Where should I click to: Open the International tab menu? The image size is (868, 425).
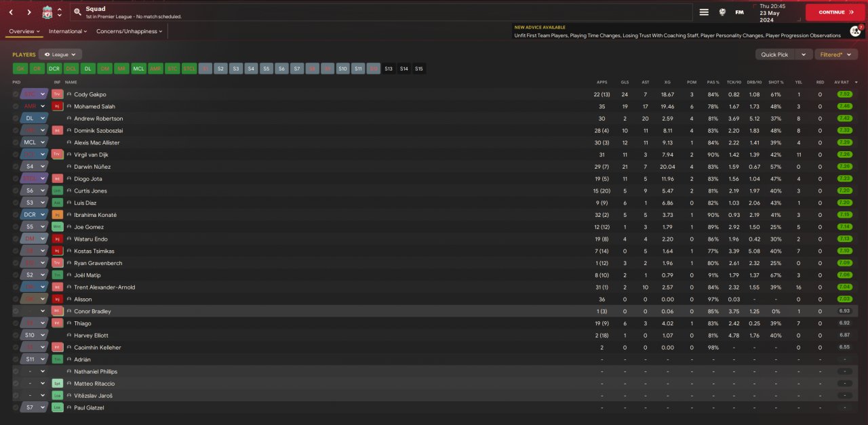click(68, 31)
